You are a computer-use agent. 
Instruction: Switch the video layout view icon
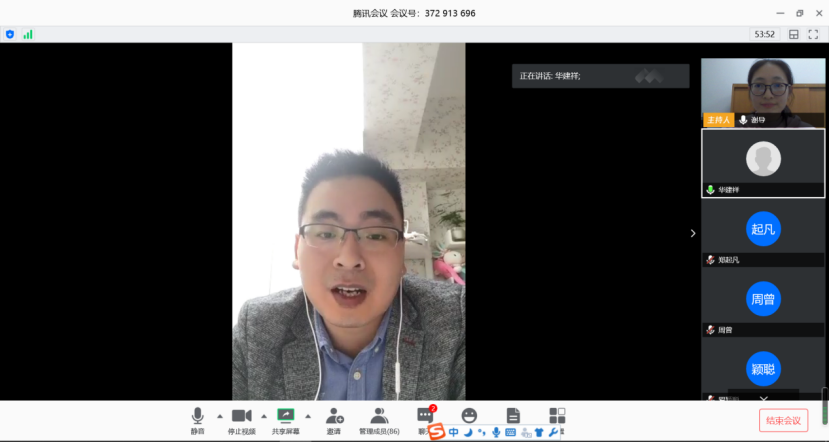click(x=794, y=34)
